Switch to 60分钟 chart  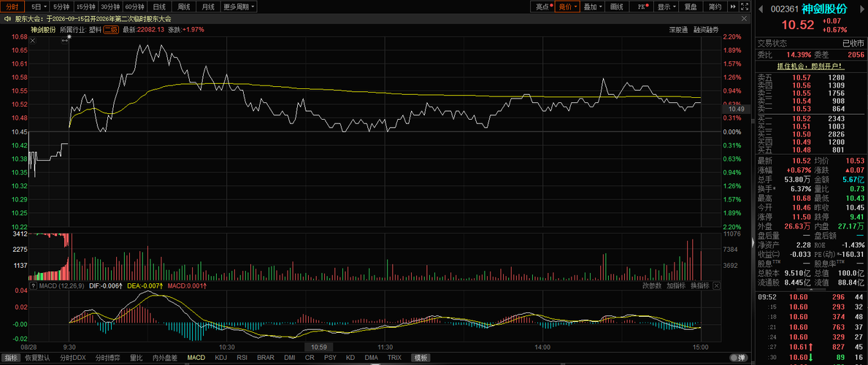[134, 7]
